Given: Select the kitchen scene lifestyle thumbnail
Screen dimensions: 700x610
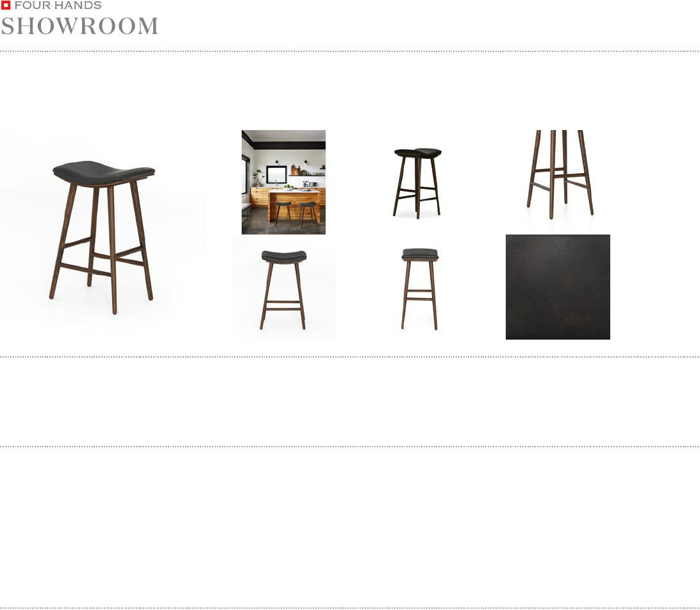Looking at the screenshot, I should point(283,182).
